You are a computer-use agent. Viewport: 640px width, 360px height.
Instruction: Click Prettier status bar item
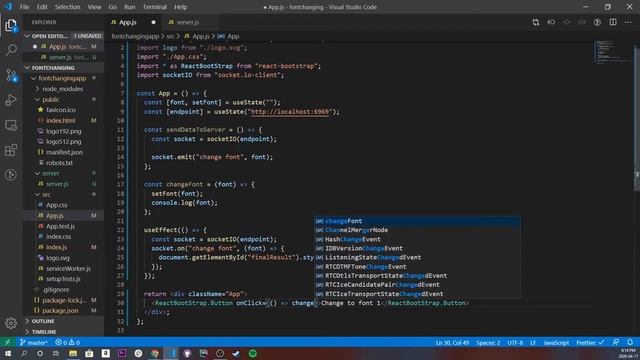(590, 342)
